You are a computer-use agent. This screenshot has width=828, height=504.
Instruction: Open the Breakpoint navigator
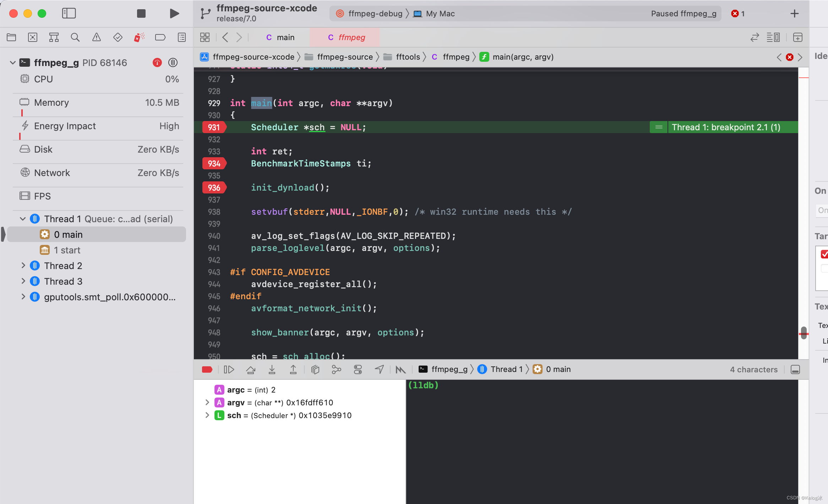click(160, 37)
